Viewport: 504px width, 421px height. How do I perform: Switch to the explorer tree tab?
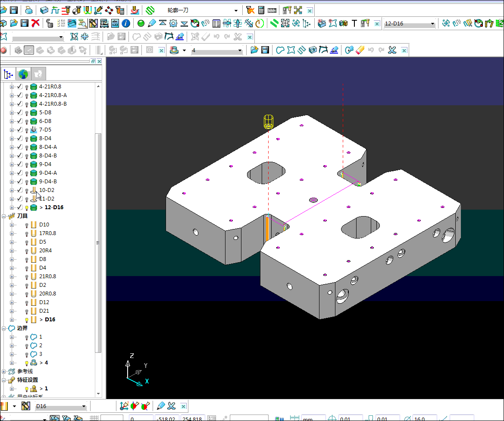click(8, 74)
